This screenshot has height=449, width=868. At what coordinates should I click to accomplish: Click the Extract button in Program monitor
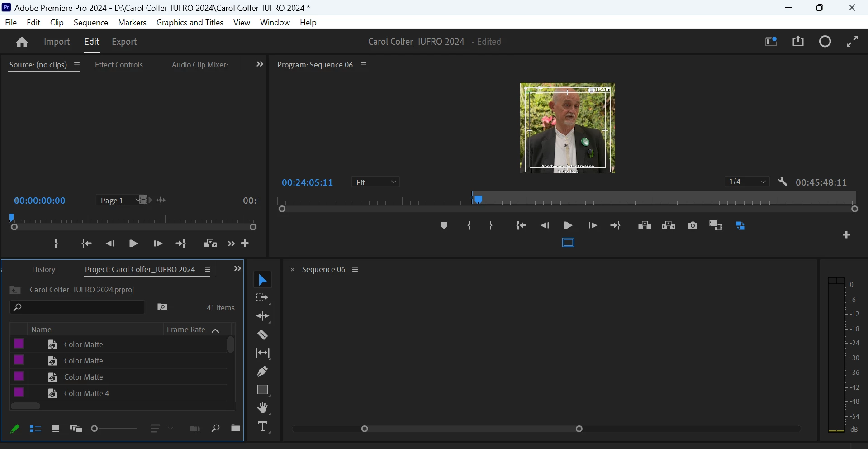tap(669, 225)
